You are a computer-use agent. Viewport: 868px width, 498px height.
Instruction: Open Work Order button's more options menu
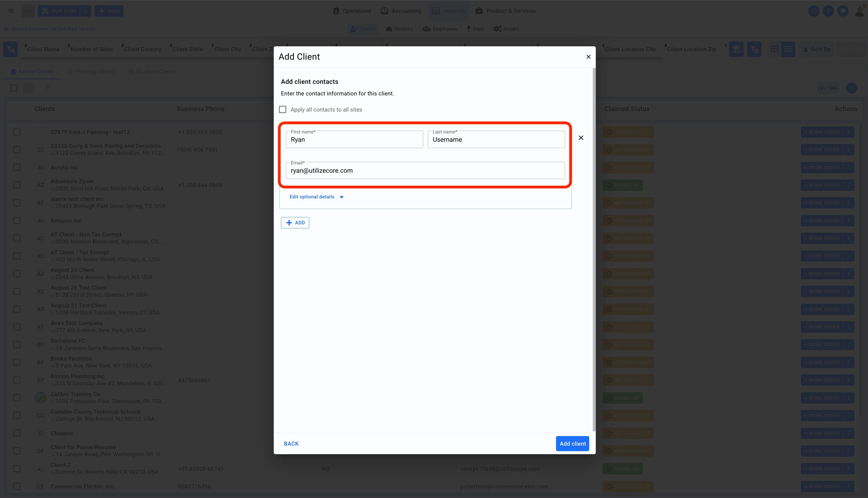[86, 11]
